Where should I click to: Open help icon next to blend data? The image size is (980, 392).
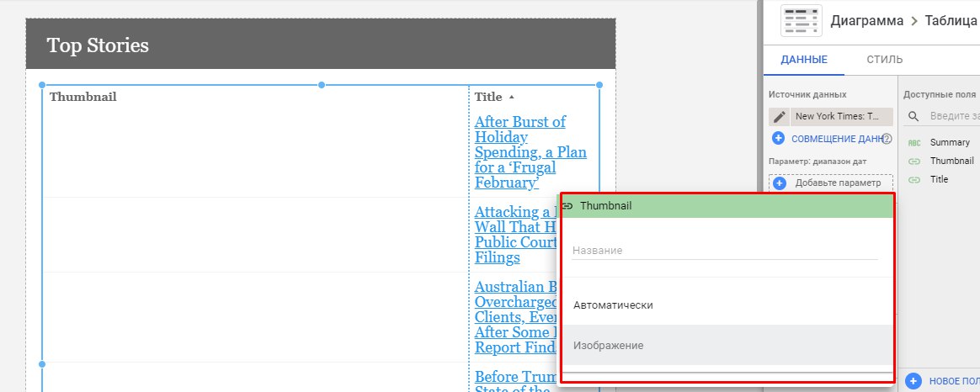tap(887, 139)
